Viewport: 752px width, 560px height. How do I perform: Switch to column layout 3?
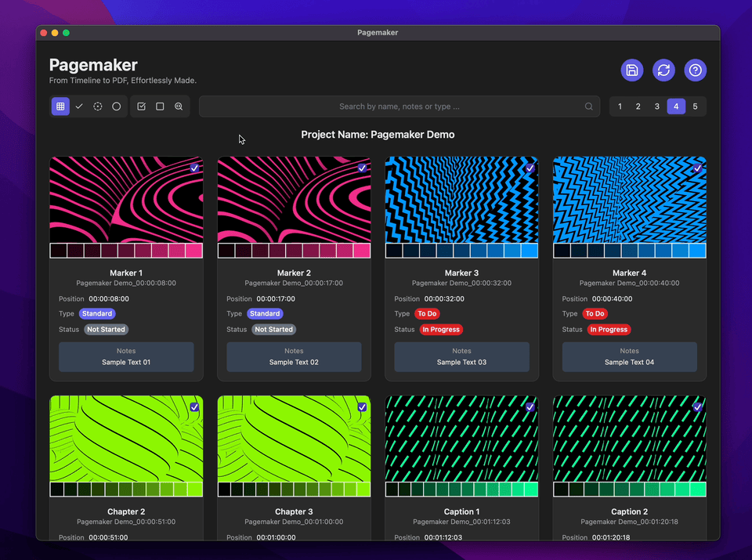657,107
